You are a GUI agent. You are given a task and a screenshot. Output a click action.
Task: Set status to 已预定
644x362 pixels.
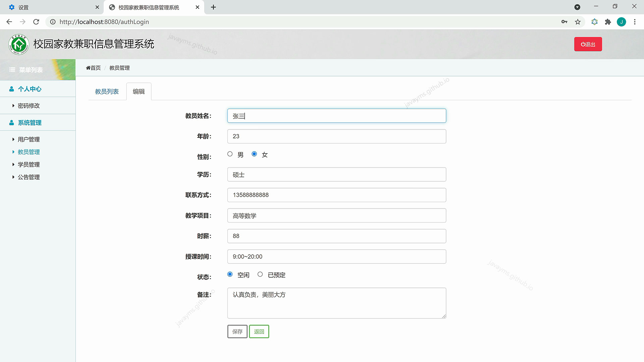tap(260, 274)
